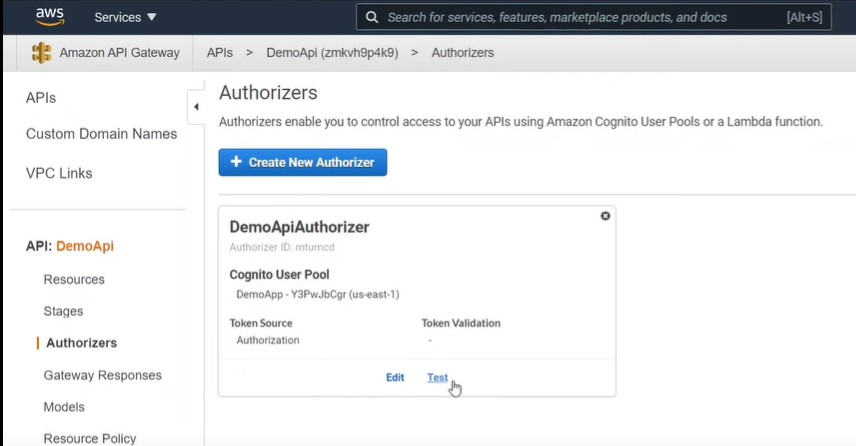
Task: Open DemoApi (zmkvh9p4k9) breadcrumb
Action: click(x=332, y=53)
